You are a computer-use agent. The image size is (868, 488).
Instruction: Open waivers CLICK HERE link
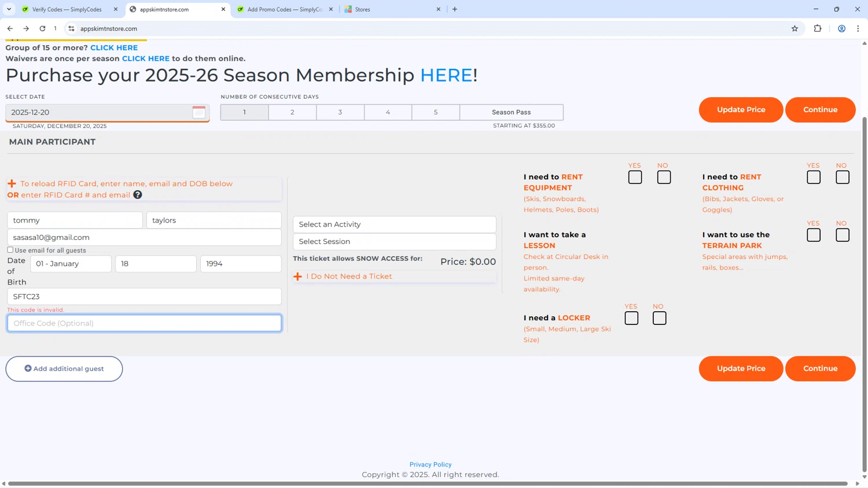(x=146, y=58)
